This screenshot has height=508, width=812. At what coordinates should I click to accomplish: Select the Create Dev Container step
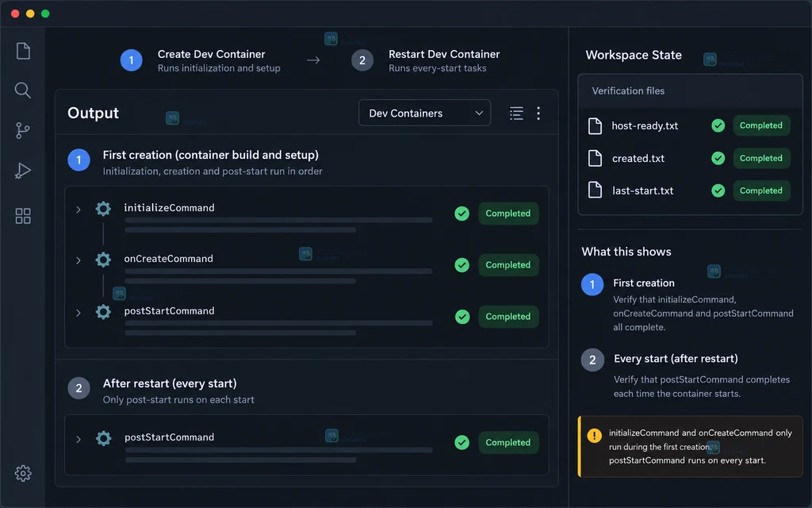click(201, 60)
